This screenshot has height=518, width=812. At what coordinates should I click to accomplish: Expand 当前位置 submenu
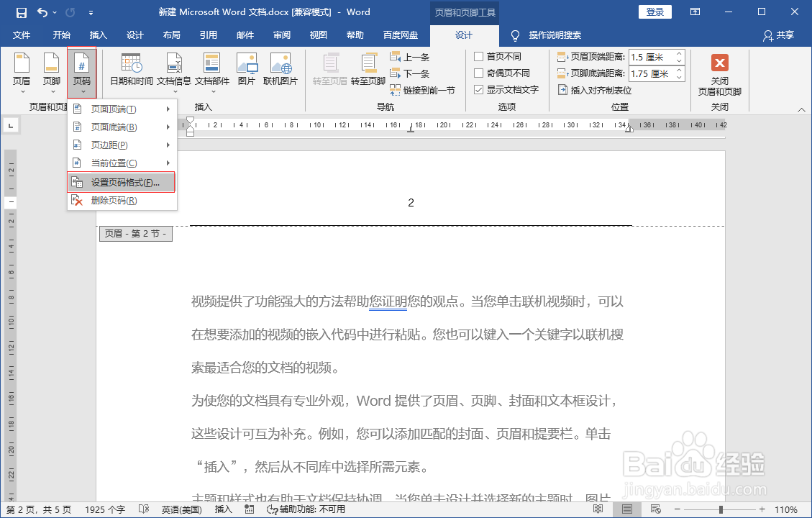pyautogui.click(x=122, y=163)
